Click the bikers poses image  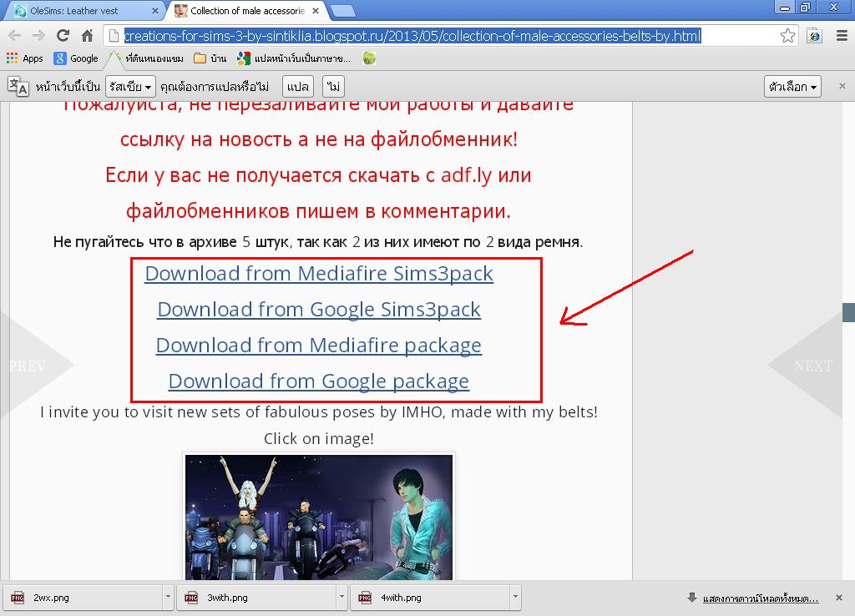point(319,517)
